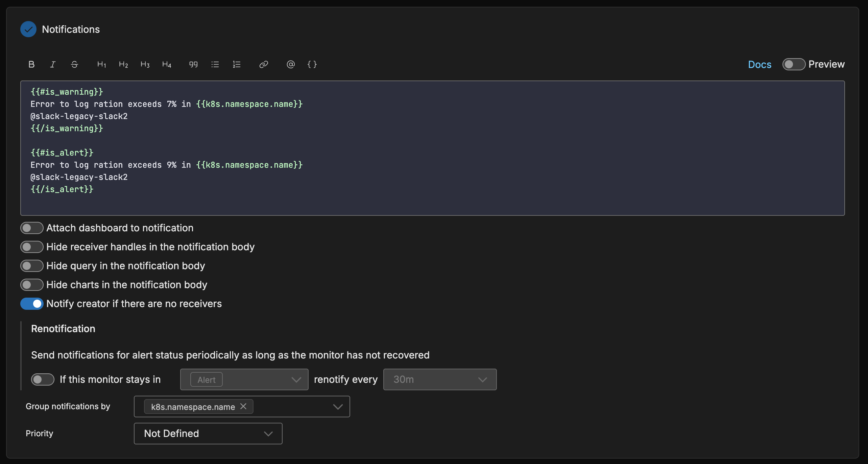Insert template variable with curly braces icon
This screenshot has height=464, width=868.
pyautogui.click(x=312, y=64)
